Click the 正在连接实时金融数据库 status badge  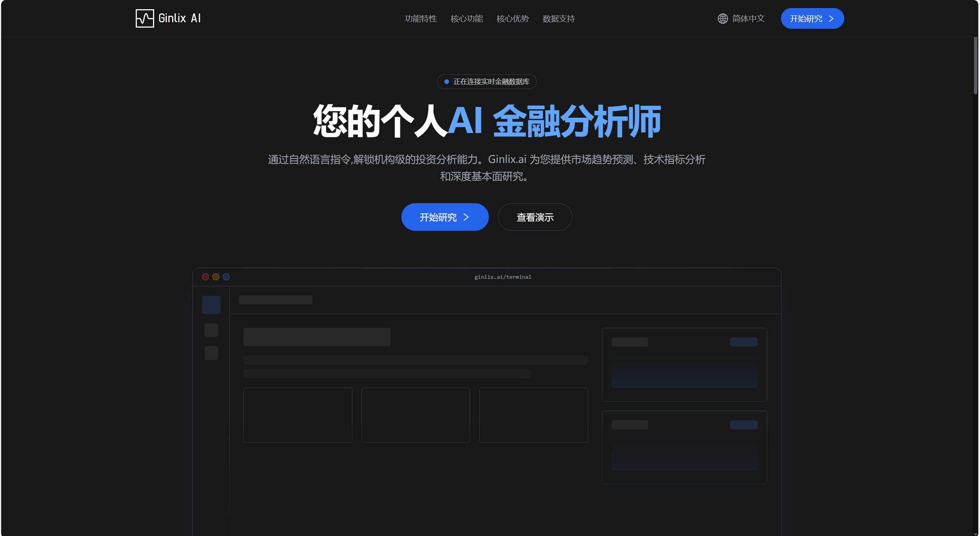pyautogui.click(x=487, y=81)
